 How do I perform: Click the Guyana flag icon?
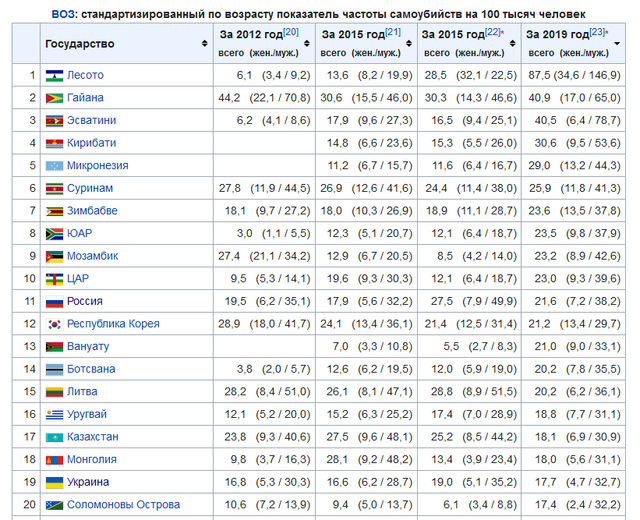[x=54, y=98]
